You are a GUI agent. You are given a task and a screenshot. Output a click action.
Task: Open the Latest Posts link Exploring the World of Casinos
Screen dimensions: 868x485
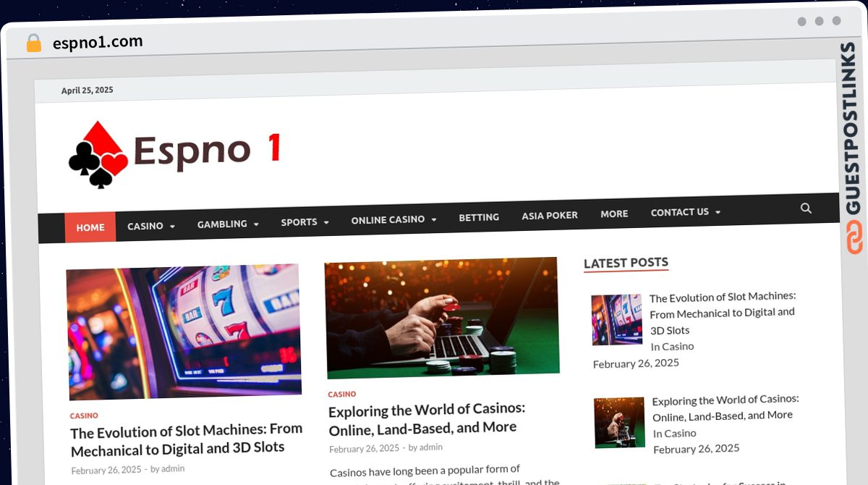726,408
